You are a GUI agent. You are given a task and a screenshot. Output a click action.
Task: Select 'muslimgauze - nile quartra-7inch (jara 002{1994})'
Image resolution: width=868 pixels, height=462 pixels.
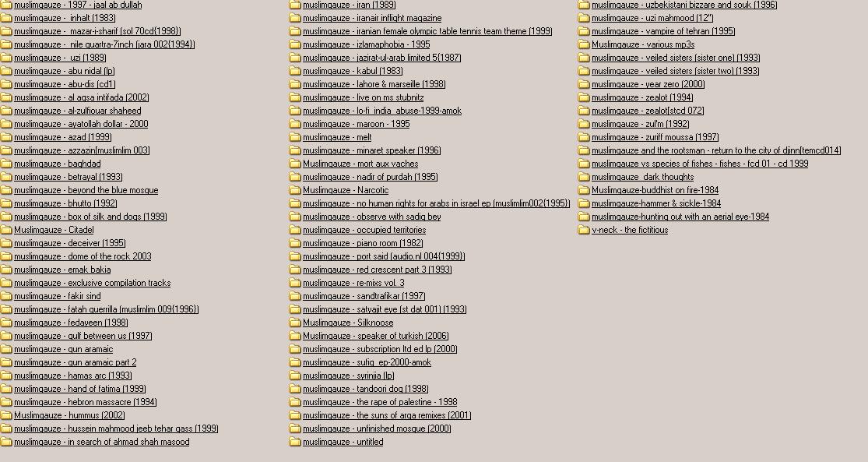pyautogui.click(x=104, y=44)
